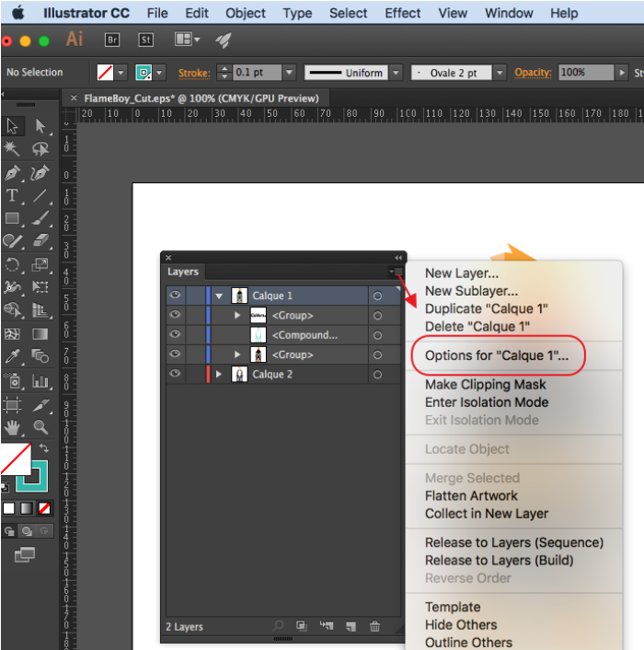Screen dimensions: 644x650
Task: Click the Calque 1 target circle
Action: tap(377, 296)
